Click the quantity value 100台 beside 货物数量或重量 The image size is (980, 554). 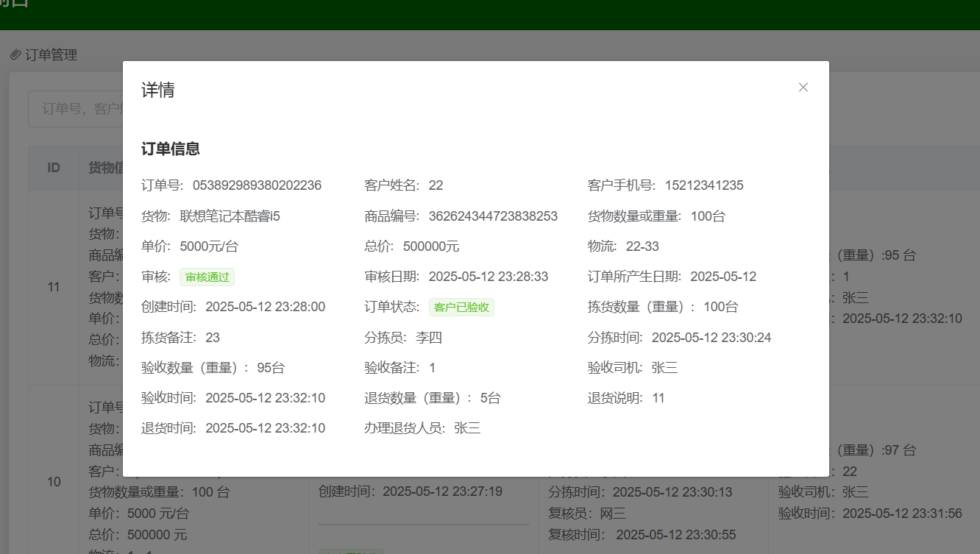[x=709, y=216]
